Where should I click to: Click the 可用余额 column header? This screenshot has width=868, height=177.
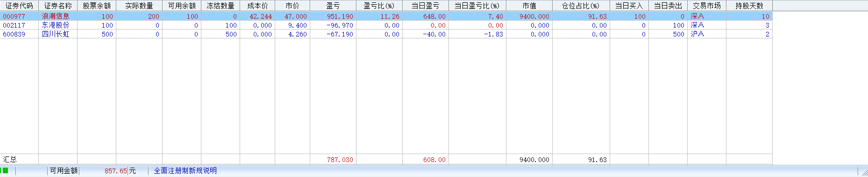[x=182, y=6]
